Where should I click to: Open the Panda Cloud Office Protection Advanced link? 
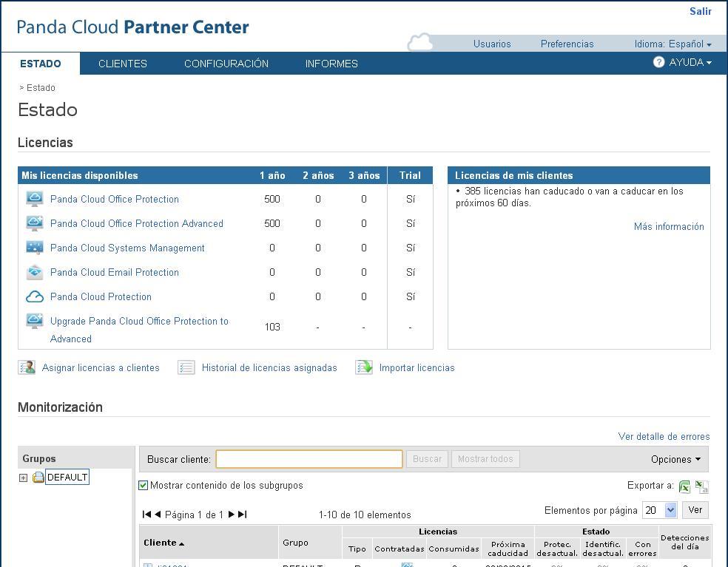[x=136, y=223]
